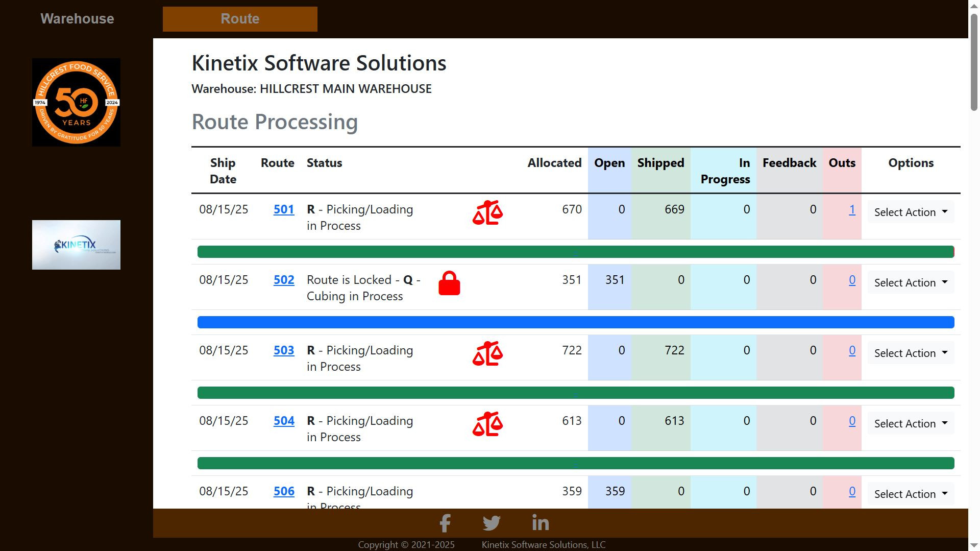Open Select Action dropdown for route 504
This screenshot has width=980, height=551.
[x=911, y=424]
